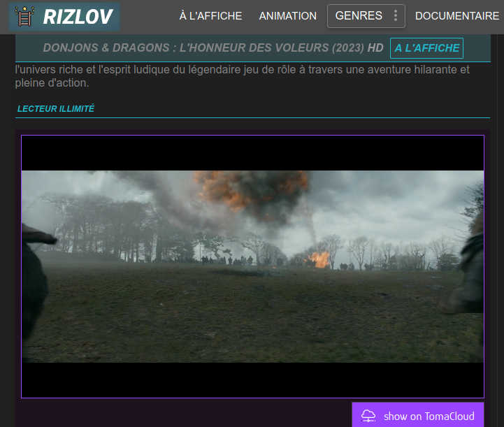Click the video player frame
The height and width of the screenshot is (427, 504).
[x=252, y=267]
